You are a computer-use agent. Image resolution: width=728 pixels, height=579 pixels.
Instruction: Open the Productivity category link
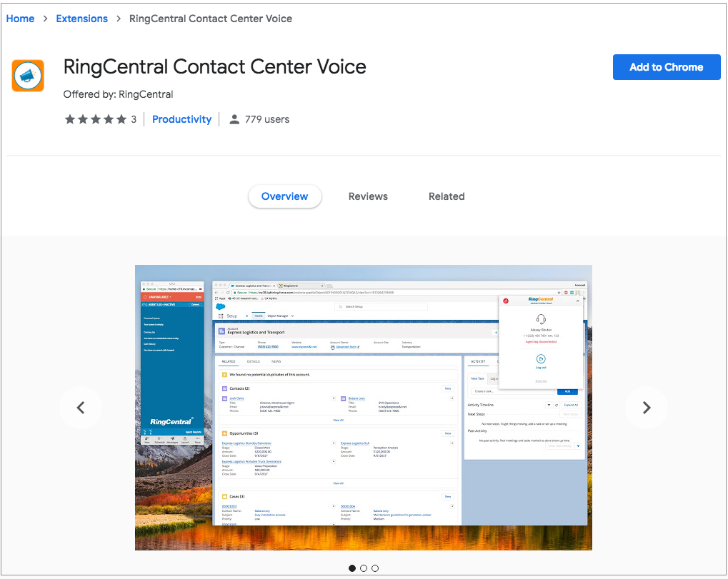coord(181,119)
